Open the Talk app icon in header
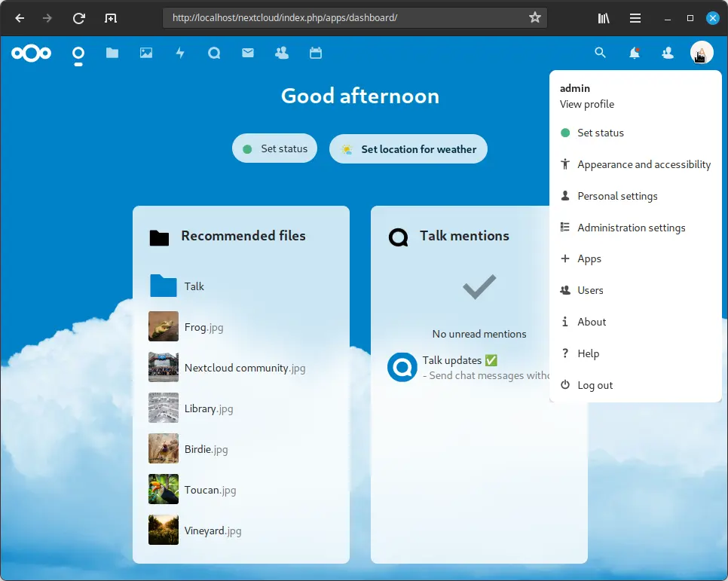This screenshot has height=581, width=728. click(214, 53)
